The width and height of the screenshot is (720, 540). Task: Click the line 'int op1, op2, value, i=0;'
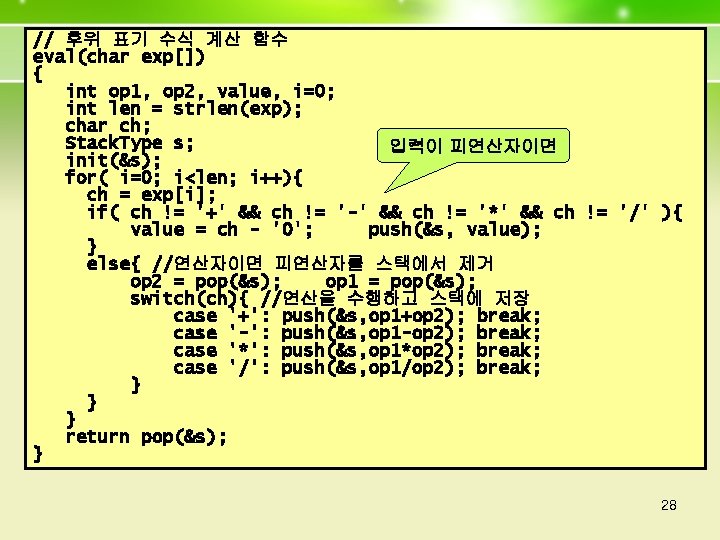(200, 92)
